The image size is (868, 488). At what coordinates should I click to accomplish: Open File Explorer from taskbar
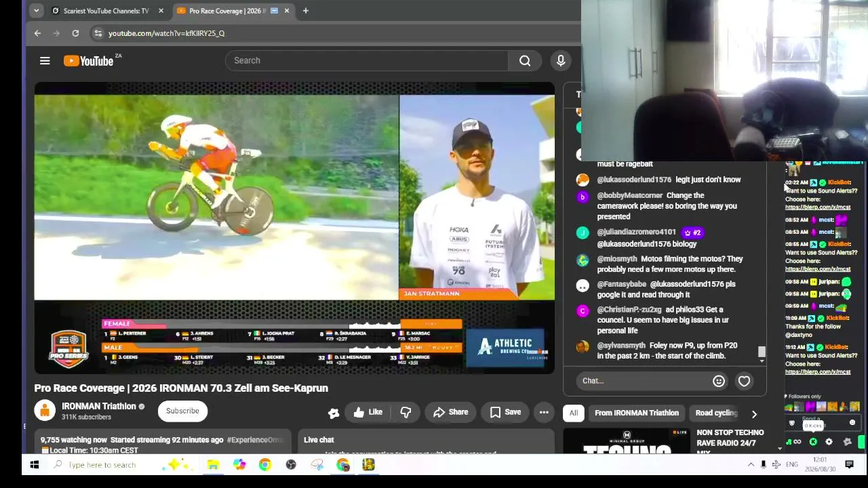pyautogui.click(x=213, y=465)
